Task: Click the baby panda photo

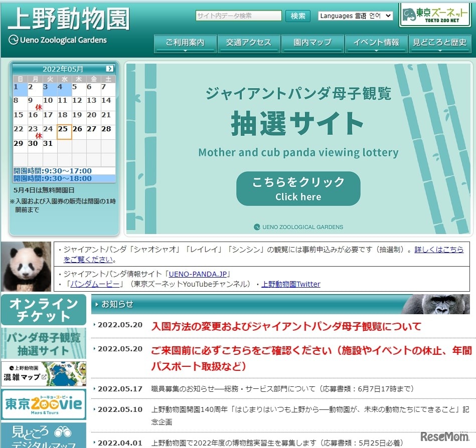Action: click(x=26, y=267)
